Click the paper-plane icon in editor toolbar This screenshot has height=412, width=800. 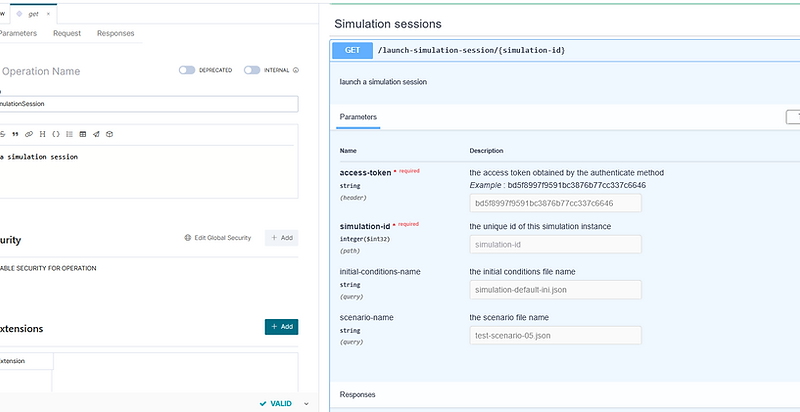point(96,134)
